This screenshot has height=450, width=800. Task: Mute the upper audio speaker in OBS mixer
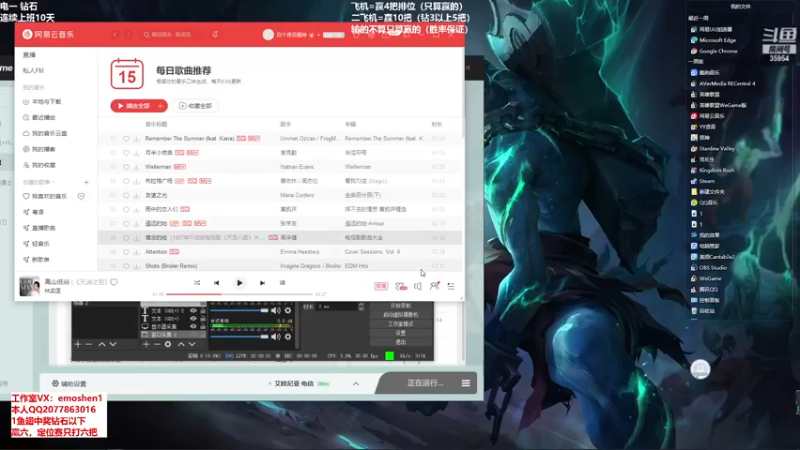[x=276, y=310]
